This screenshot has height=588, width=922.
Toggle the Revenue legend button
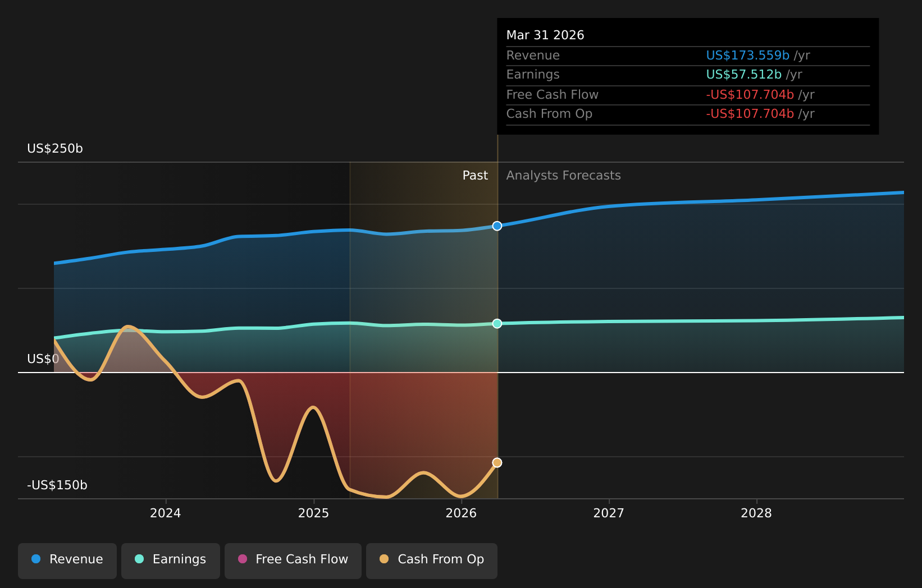click(67, 561)
